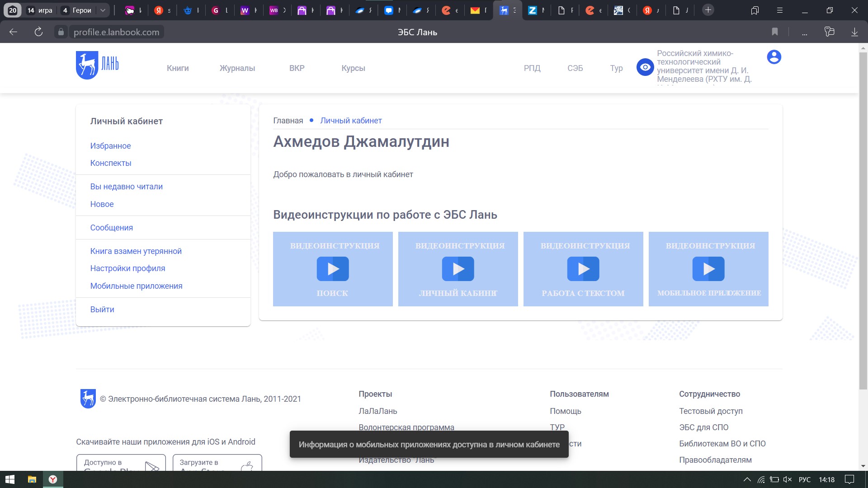Play the ЛИЧНЫЙ КАБИНЕТ video instruction

(x=458, y=269)
